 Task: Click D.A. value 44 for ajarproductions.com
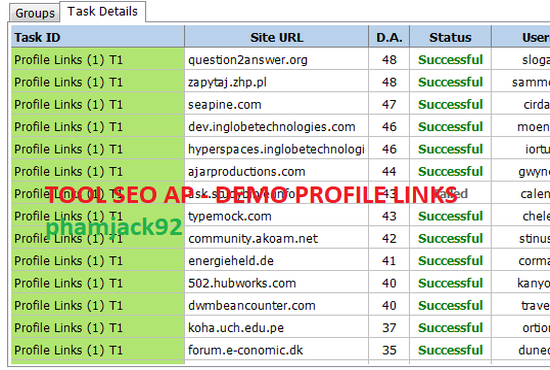389,171
